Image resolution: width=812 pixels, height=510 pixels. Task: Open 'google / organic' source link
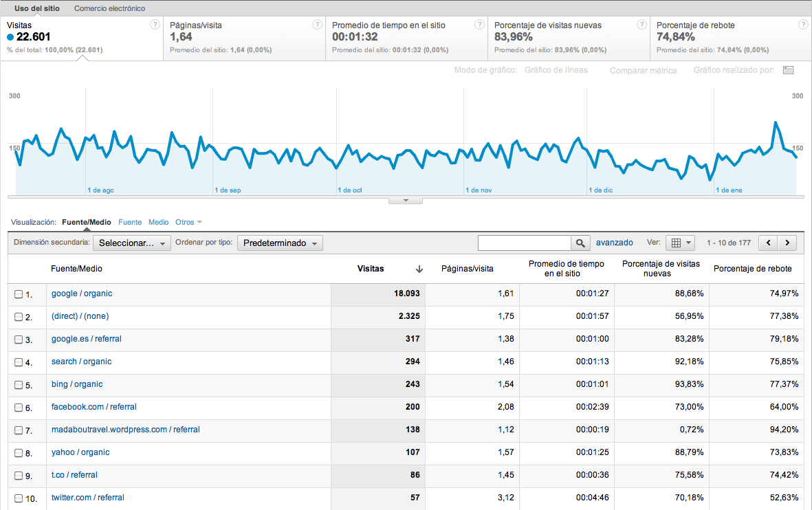pos(82,293)
